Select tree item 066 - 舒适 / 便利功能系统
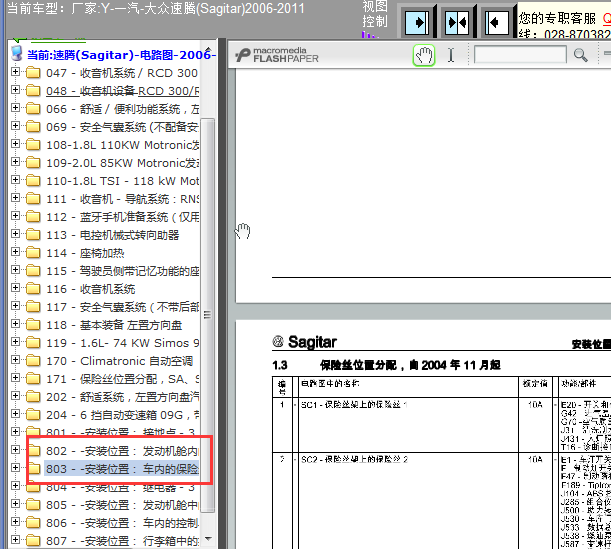The width and height of the screenshot is (611, 549). [122, 109]
